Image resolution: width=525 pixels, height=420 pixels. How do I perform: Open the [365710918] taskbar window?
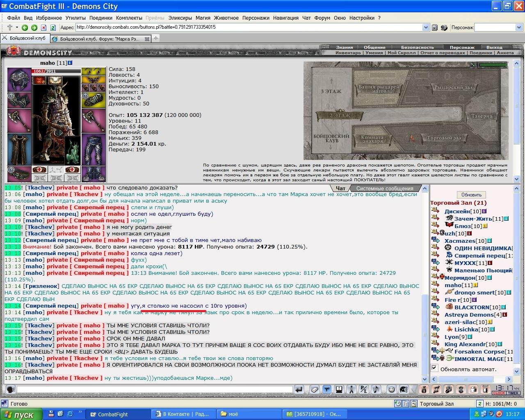(x=315, y=414)
